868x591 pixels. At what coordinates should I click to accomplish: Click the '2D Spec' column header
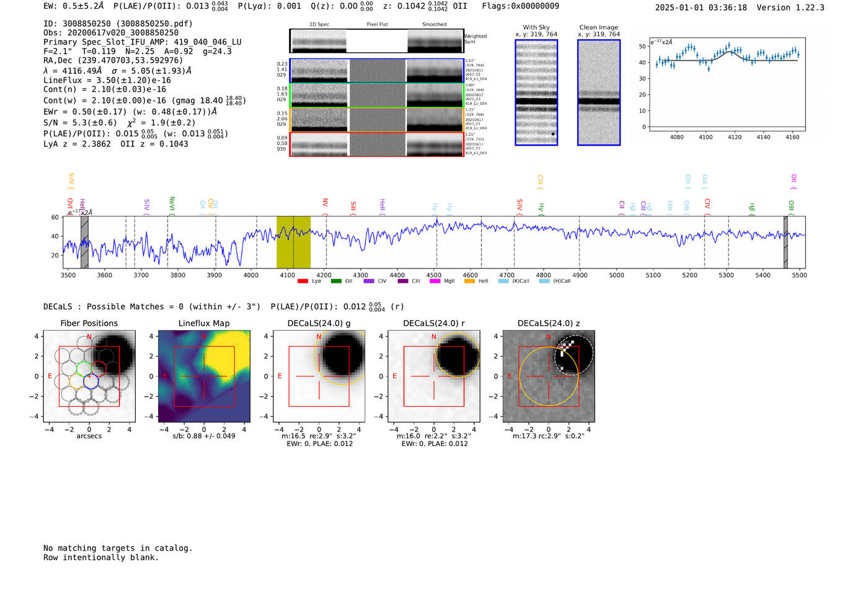tap(319, 25)
